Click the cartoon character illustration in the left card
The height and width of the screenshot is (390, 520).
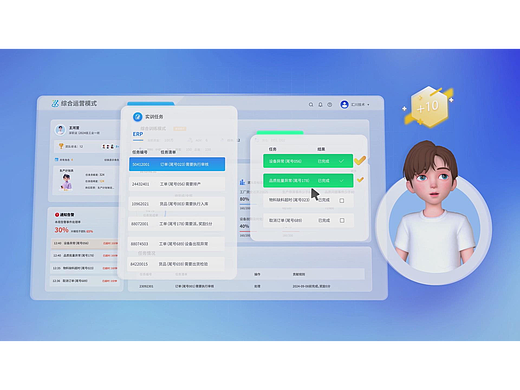click(66, 182)
